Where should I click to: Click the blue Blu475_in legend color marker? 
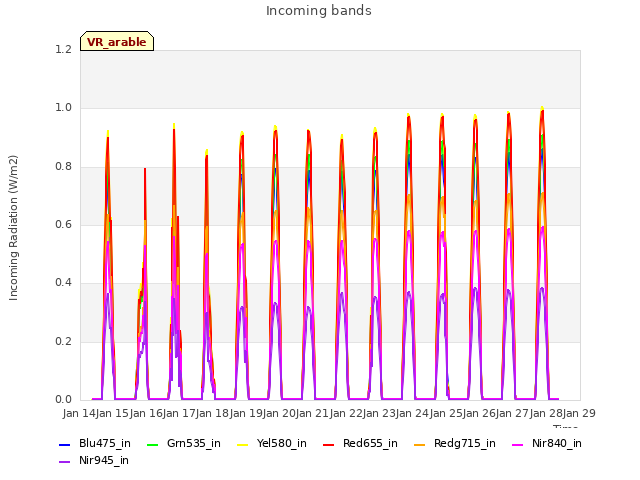[64, 444]
